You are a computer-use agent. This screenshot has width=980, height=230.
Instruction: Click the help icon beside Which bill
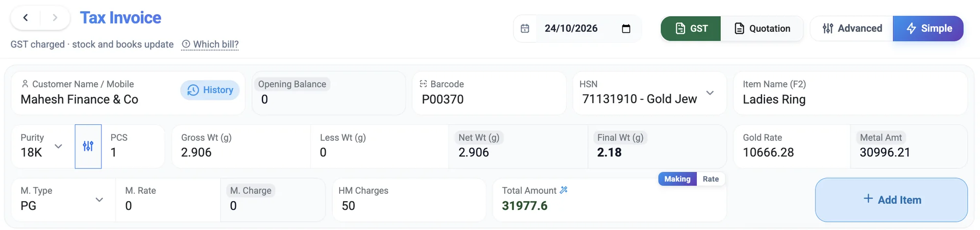pos(186,44)
